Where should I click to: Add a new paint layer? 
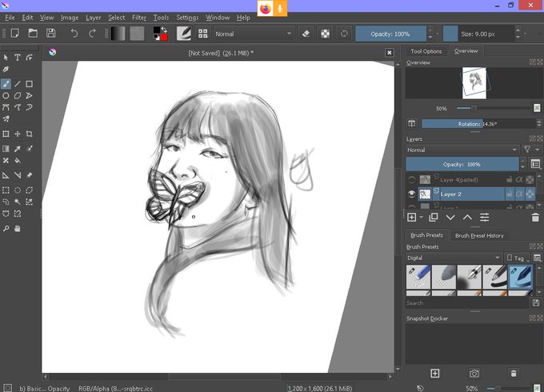tap(412, 218)
